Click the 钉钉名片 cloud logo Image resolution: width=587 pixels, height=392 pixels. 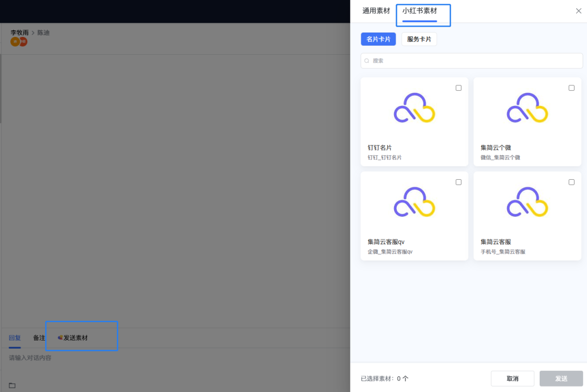coord(414,108)
